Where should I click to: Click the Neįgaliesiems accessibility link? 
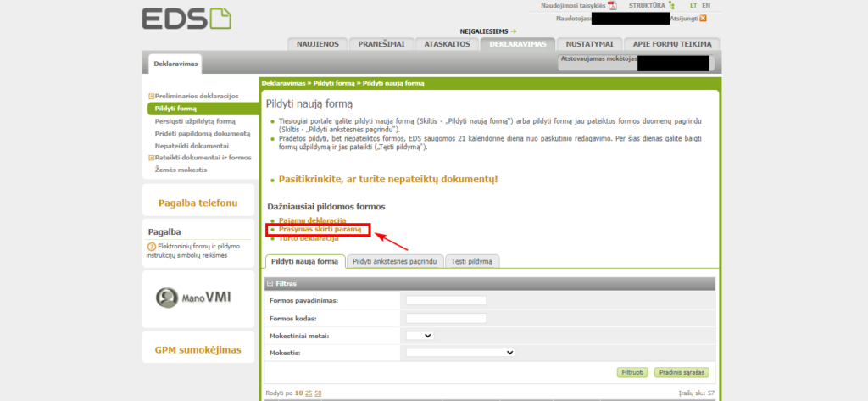click(x=487, y=31)
